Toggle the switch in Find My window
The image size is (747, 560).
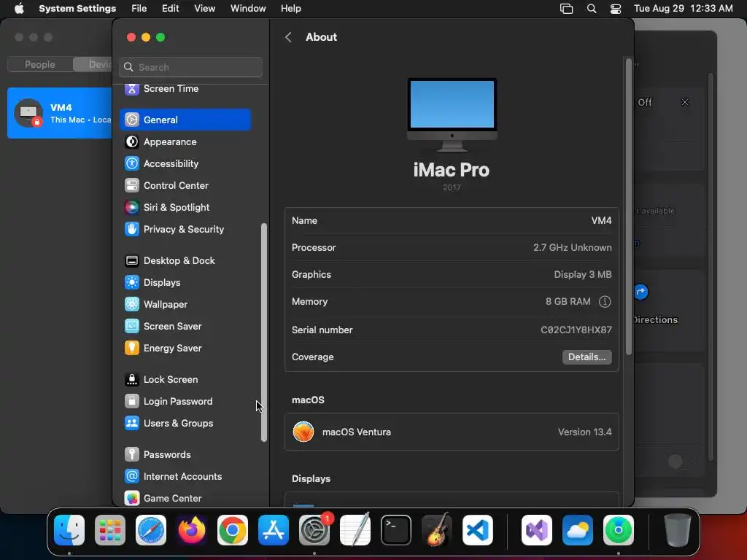(x=681, y=461)
